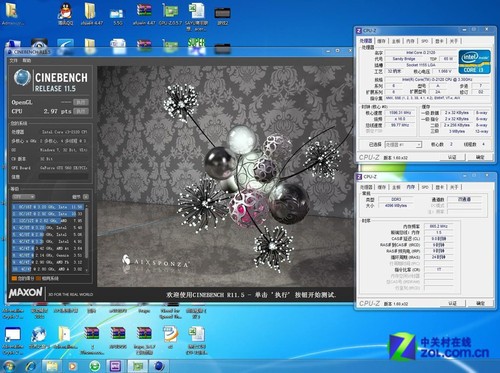The height and width of the screenshot is (373, 500).
Task: Click the CPU-Z icon in the upper window's title bar
Action: point(359,31)
